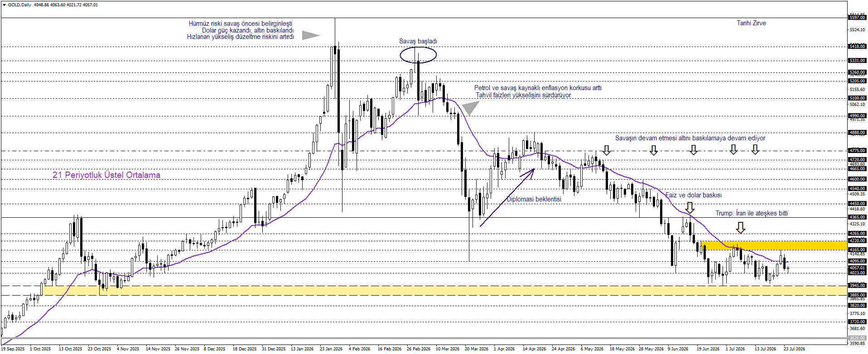
Task: Click the '23 Jan 2026' date on time axis
Action: [x=332, y=349]
